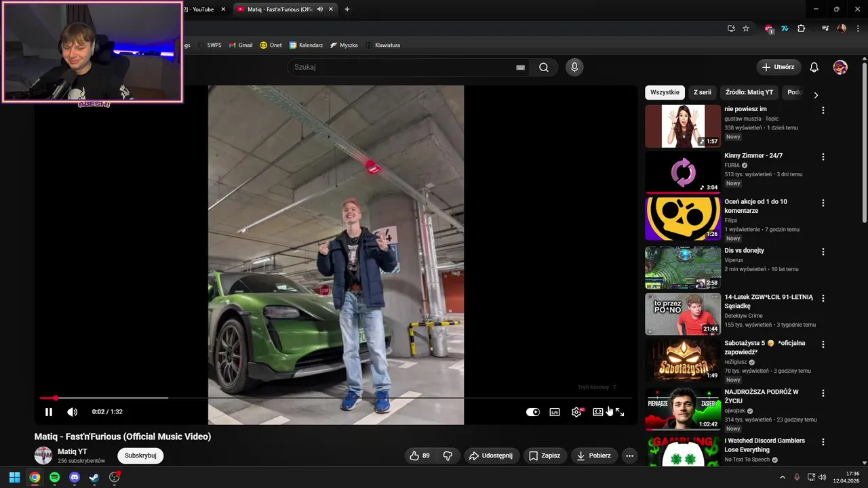Open 'Dis vs donejty' video thumbnail
The height and width of the screenshot is (488, 868).
point(683,268)
